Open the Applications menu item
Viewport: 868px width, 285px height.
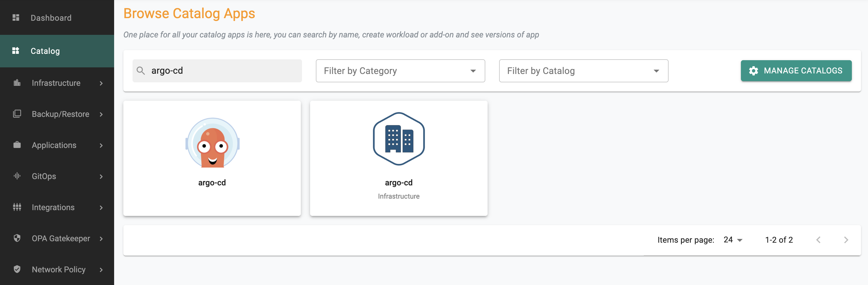[x=57, y=145]
